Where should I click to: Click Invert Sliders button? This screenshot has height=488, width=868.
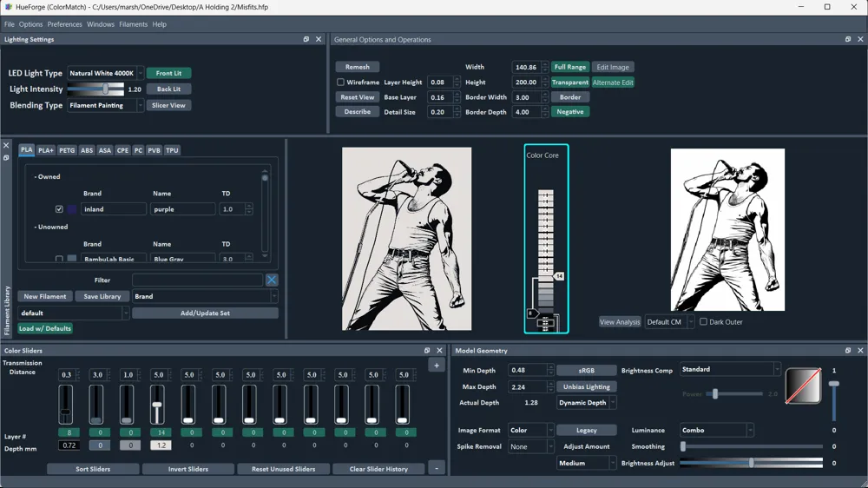[188, 469]
